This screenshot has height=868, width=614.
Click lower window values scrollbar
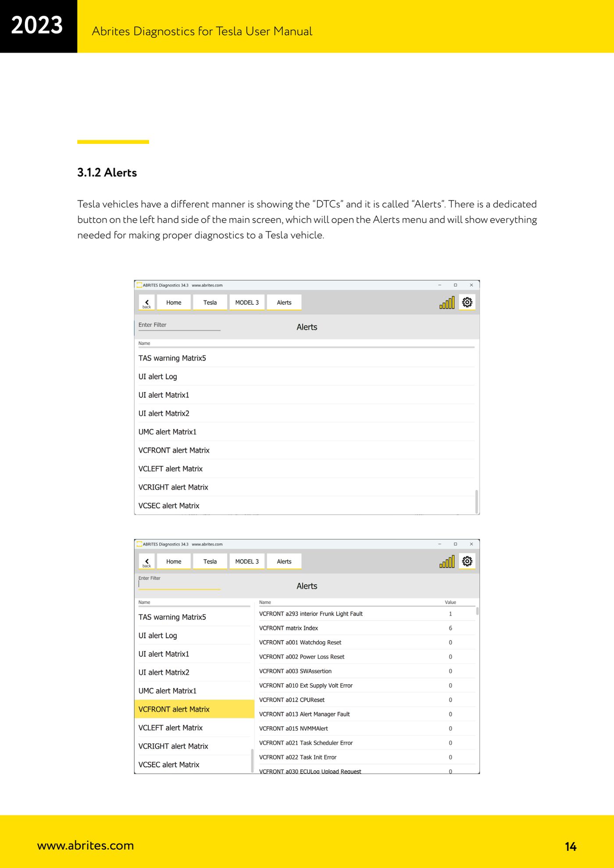tap(477, 611)
